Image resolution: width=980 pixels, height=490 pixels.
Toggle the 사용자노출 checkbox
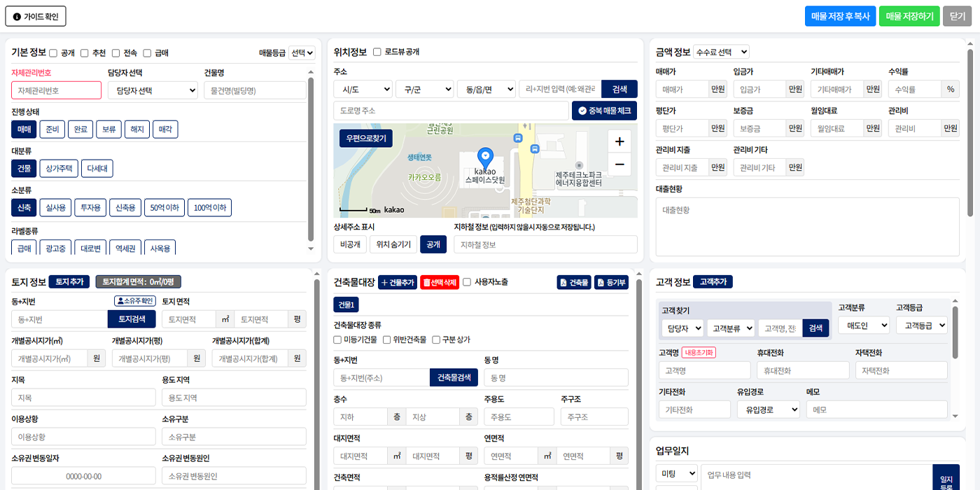coord(467,282)
